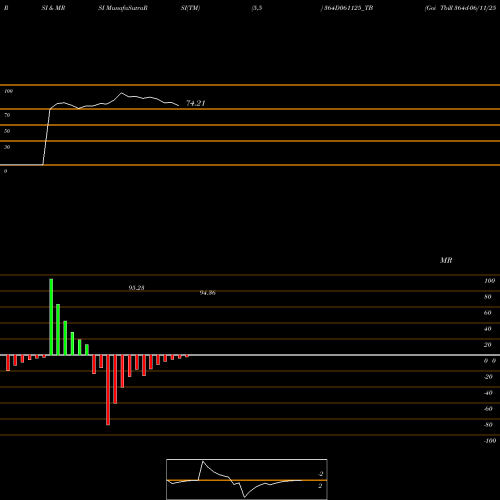Image resolution: width=500 pixels, height=500 pixels.
Task: Select the 40 label on MR axis
Action: click(x=488, y=329)
